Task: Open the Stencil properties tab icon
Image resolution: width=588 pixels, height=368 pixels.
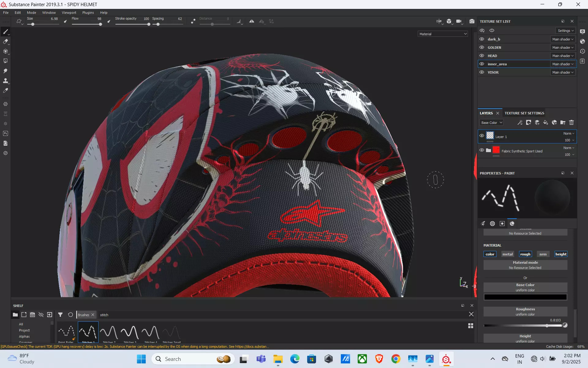Action: (502, 224)
